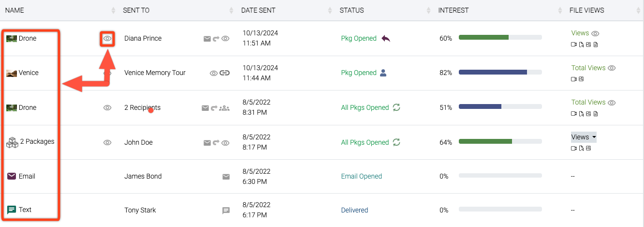
Task: Toggle the eye icon next to 2 Packages
Action: tap(107, 142)
